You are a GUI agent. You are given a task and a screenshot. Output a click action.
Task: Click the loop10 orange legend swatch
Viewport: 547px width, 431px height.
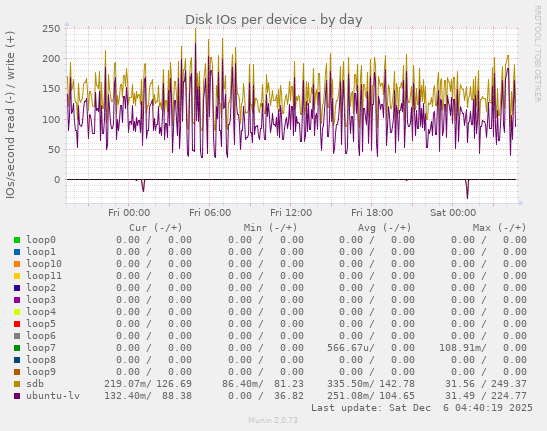(17, 264)
